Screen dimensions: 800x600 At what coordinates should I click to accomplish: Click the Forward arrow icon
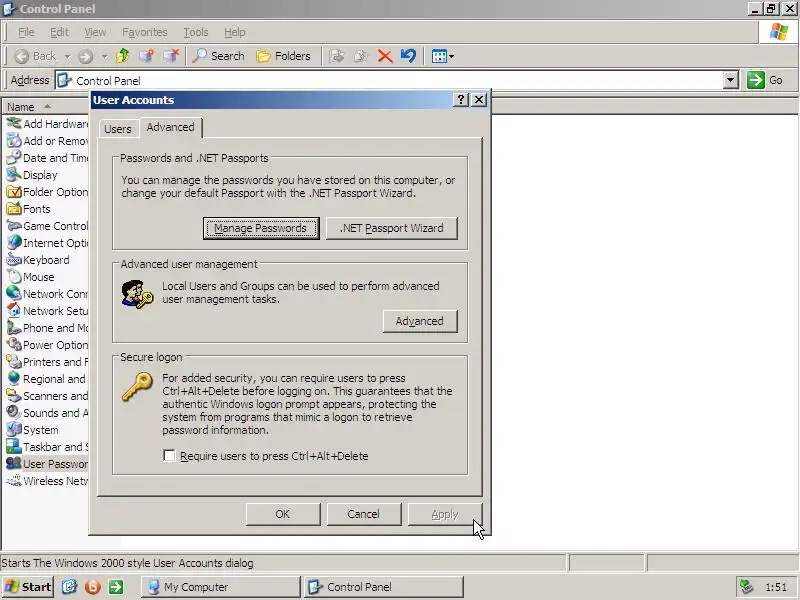(85, 56)
